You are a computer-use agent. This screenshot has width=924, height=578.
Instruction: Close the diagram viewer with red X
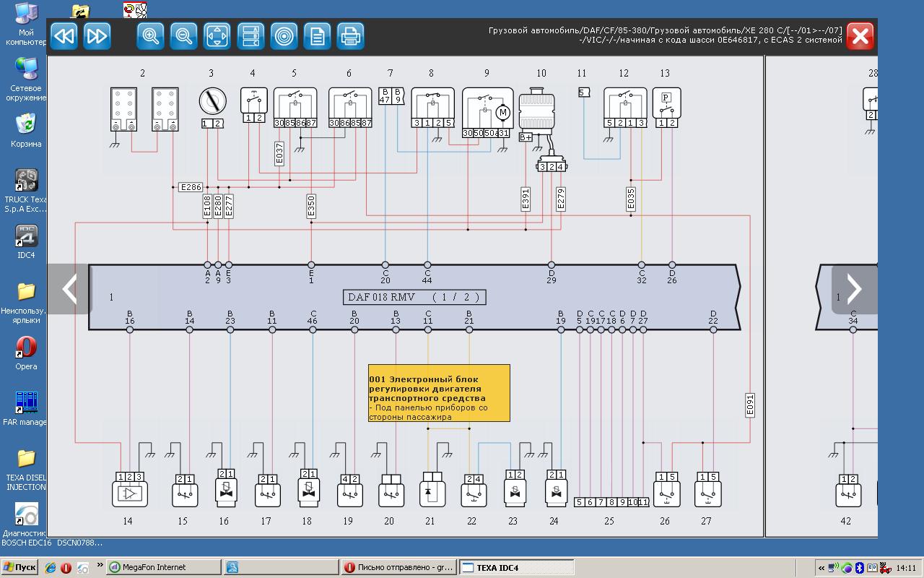pyautogui.click(x=860, y=36)
